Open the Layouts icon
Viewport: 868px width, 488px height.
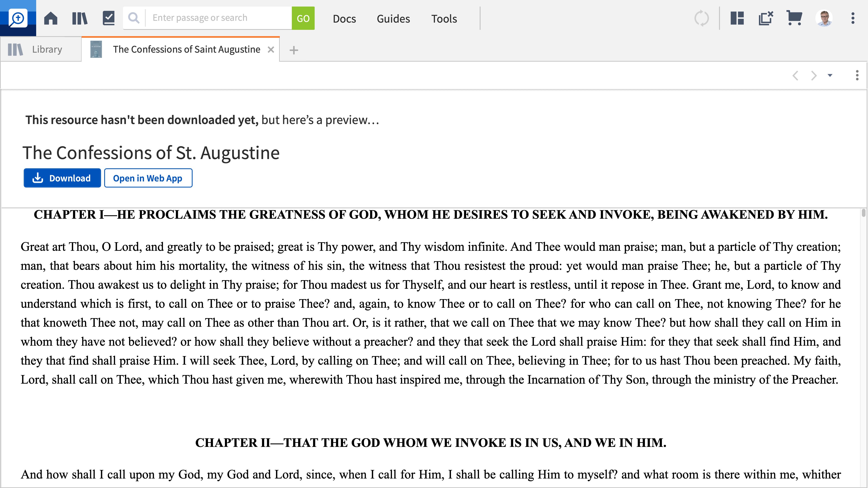point(737,18)
